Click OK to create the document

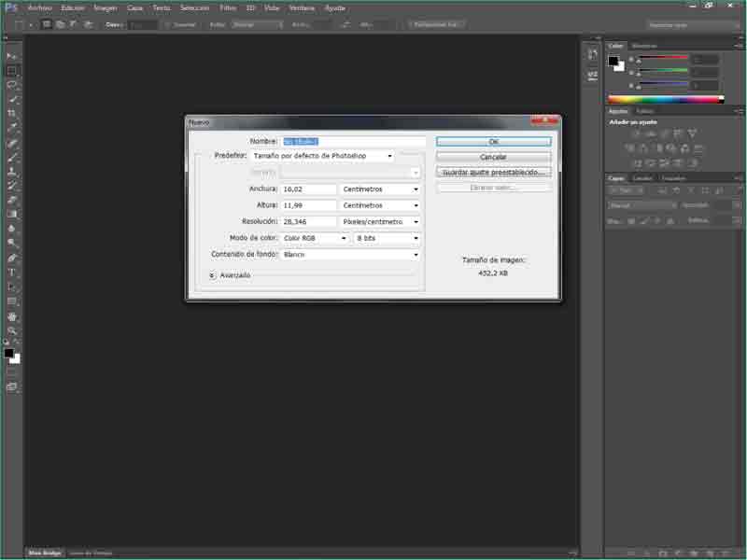click(493, 142)
